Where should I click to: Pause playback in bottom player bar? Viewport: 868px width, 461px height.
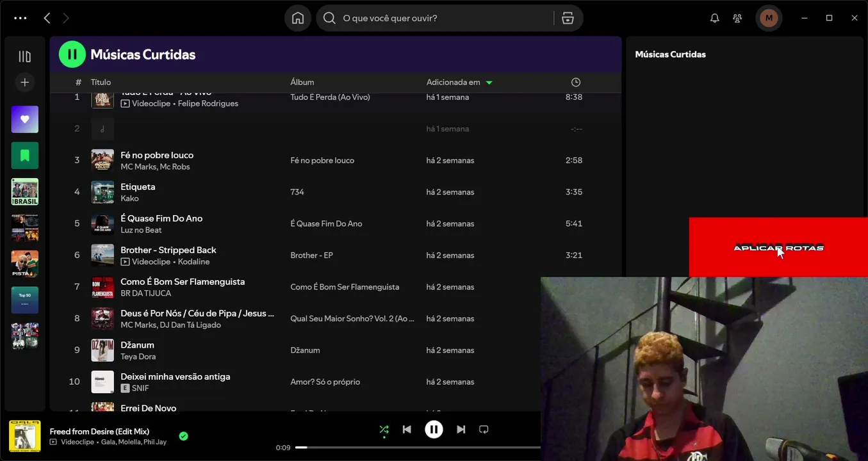pos(434,430)
